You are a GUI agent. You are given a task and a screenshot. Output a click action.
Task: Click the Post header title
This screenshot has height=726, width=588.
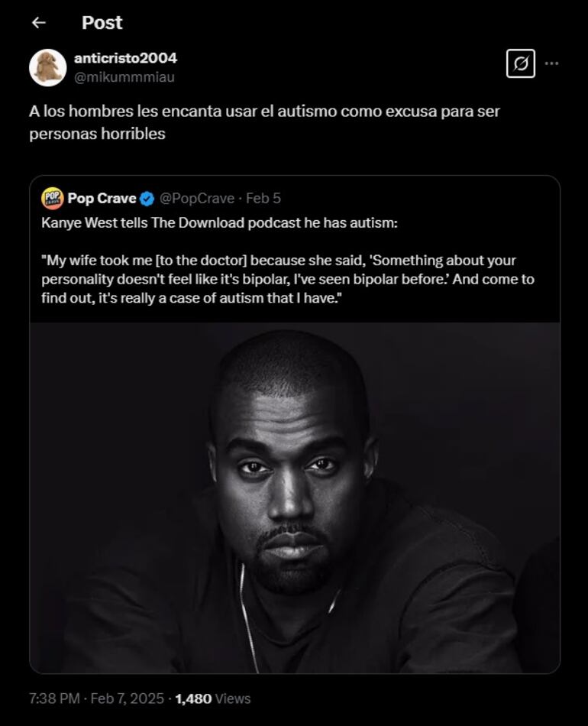tap(102, 23)
